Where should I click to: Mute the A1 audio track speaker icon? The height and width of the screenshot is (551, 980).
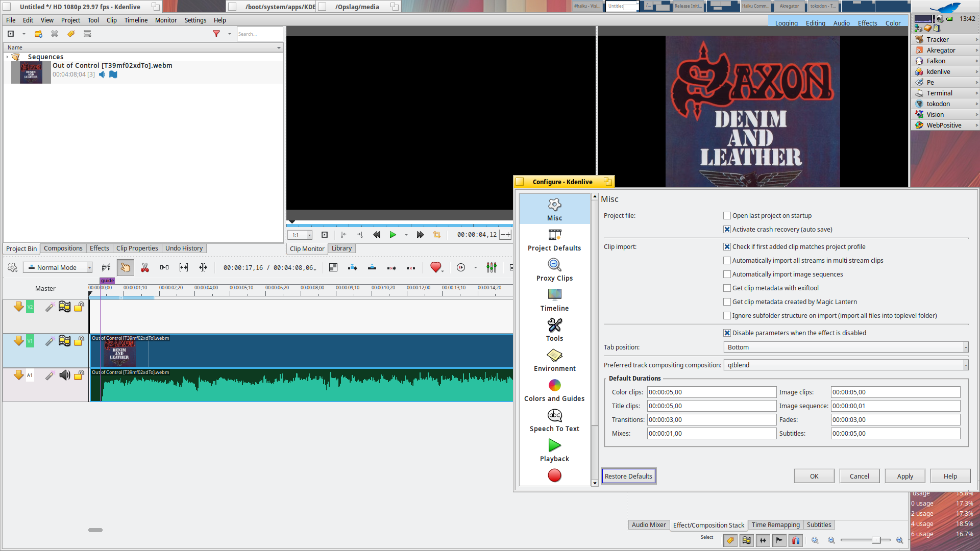pos(65,375)
